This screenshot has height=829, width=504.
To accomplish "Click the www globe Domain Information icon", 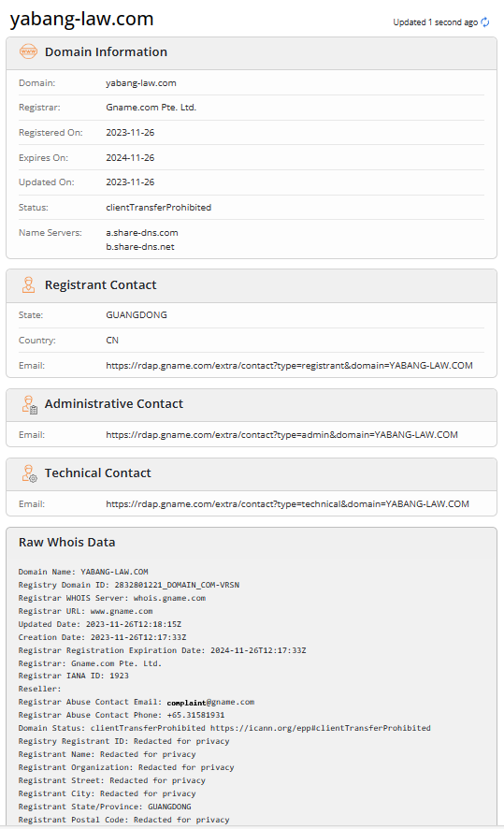I will click(x=29, y=51).
